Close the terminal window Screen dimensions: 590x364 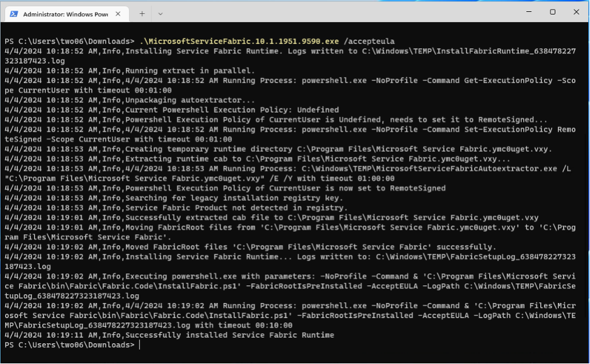point(576,12)
